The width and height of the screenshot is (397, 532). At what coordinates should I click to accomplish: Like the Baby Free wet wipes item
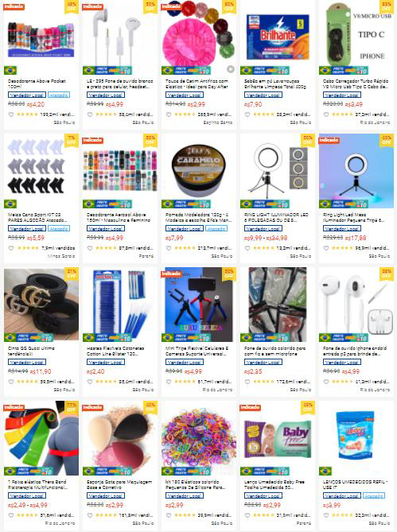click(x=247, y=515)
